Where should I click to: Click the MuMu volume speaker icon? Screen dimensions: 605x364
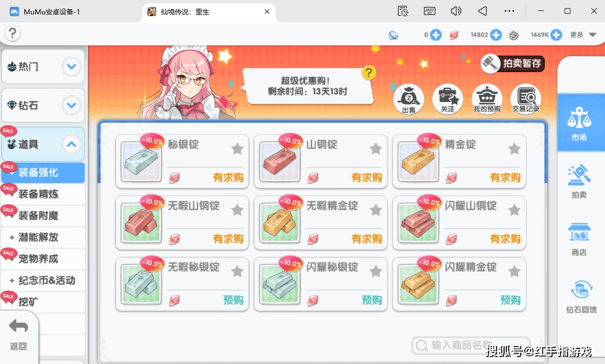click(456, 11)
